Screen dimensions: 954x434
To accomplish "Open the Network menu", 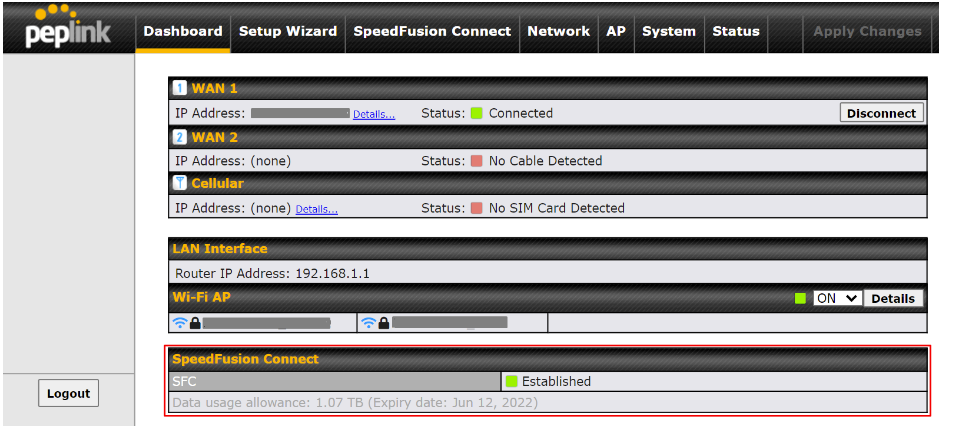I will [559, 32].
